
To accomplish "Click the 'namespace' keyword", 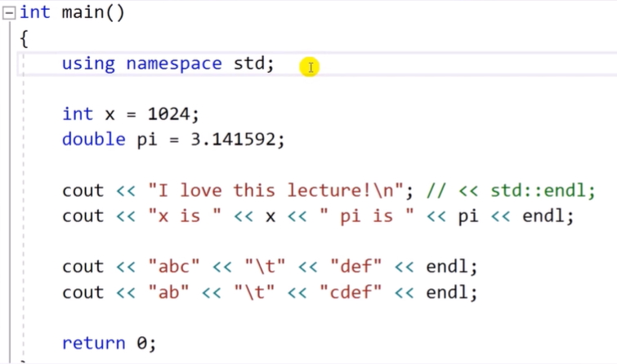I will point(174,64).
